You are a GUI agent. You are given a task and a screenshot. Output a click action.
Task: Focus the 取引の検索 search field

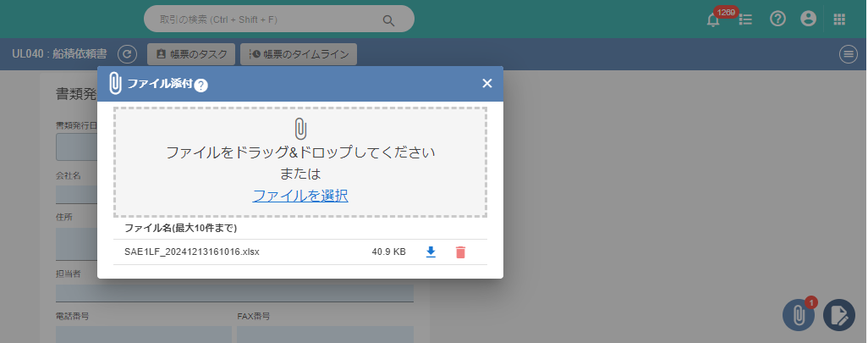tap(262, 19)
